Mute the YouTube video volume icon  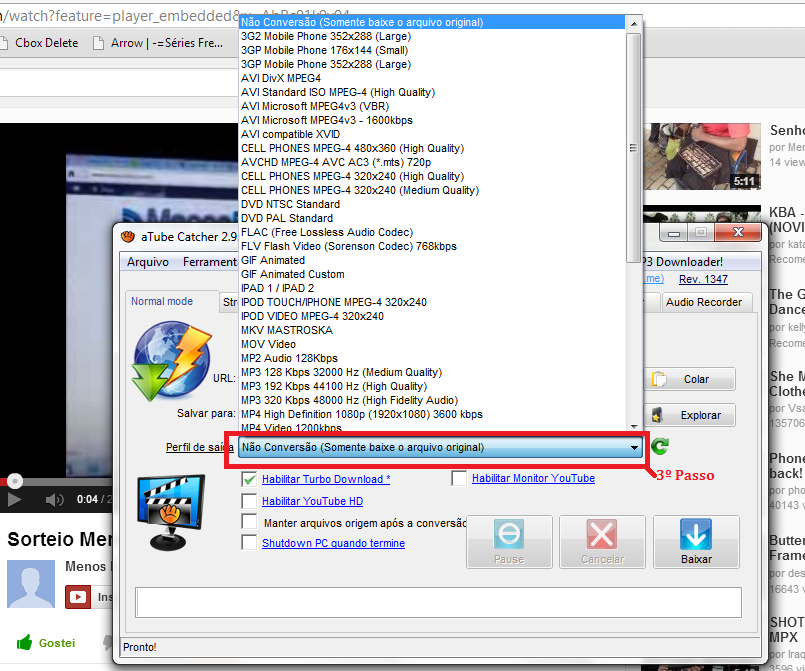(x=54, y=500)
